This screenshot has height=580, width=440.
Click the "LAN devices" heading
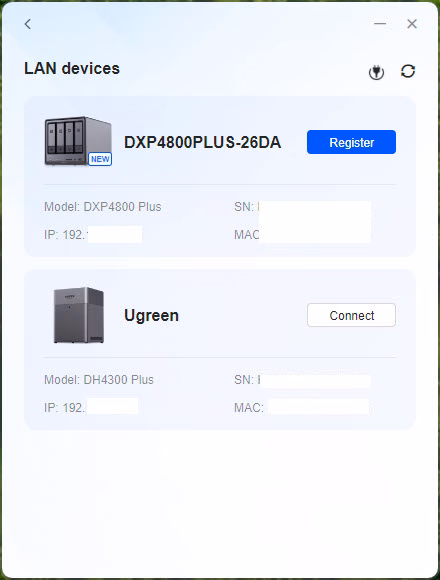coord(72,68)
